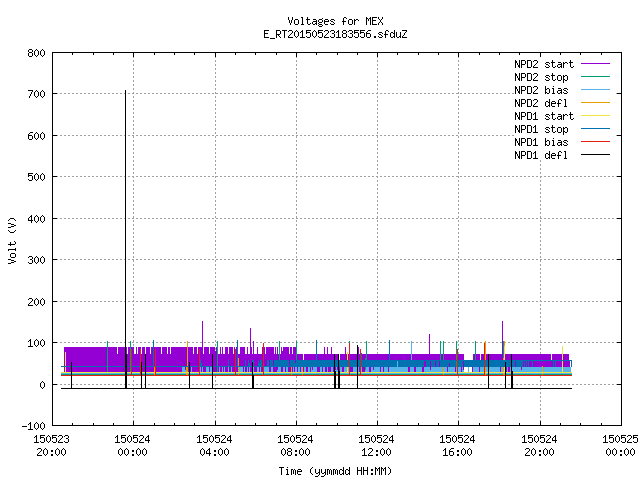Select the NPD1 defl black legend line
The image size is (640, 480).
[595, 155]
